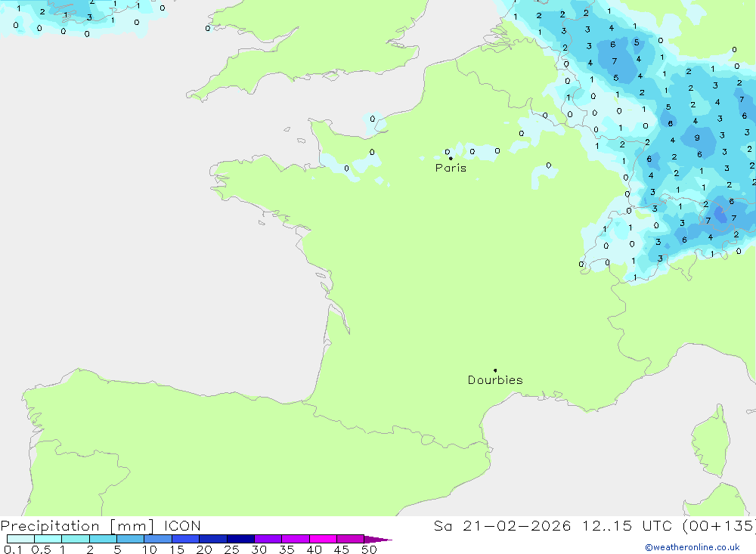
Task: Select the Paris location dot marker
Action: pos(451,158)
